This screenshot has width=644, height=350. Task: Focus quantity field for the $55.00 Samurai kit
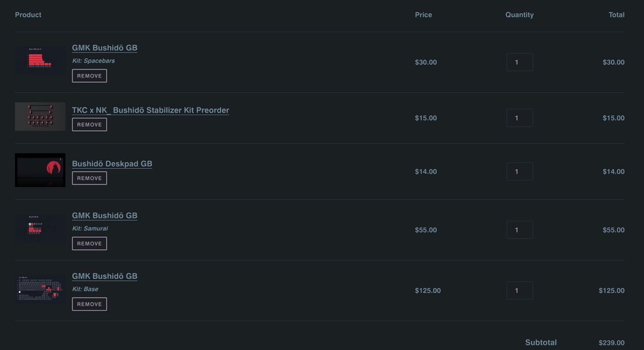pyautogui.click(x=520, y=230)
